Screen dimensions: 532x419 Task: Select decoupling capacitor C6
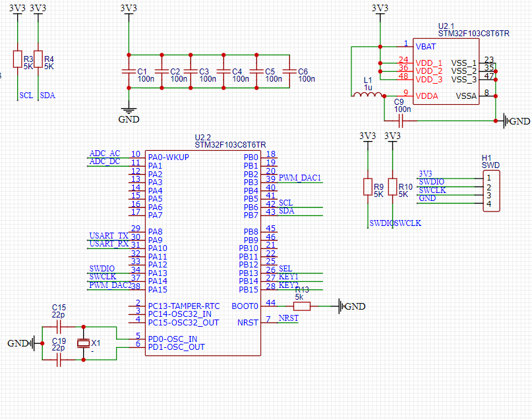pyautogui.click(x=287, y=71)
